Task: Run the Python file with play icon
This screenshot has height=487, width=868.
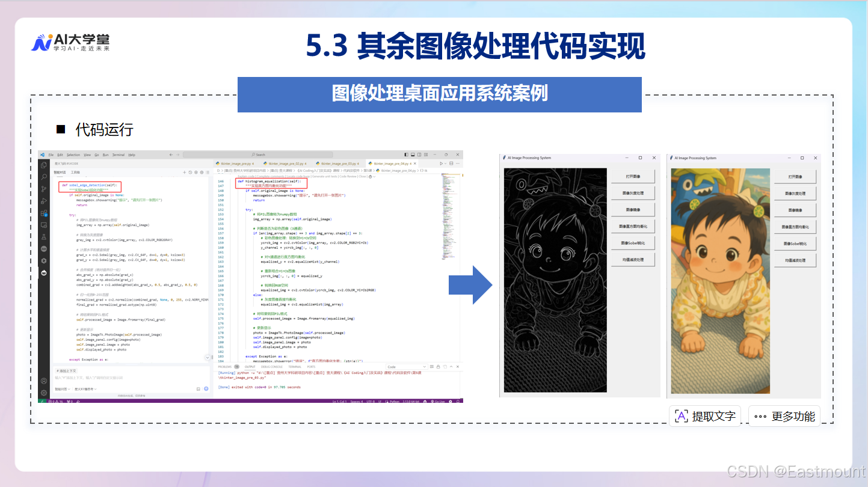Action: (441, 164)
